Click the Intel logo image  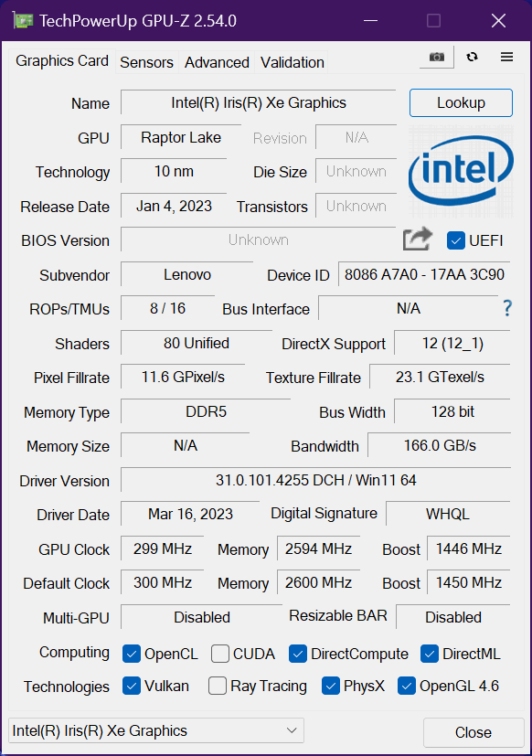pyautogui.click(x=461, y=171)
